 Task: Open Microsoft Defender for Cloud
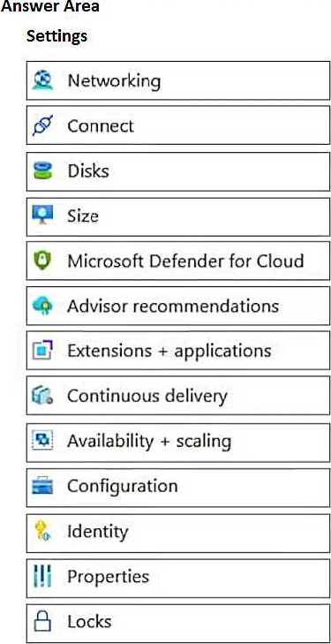point(178,261)
